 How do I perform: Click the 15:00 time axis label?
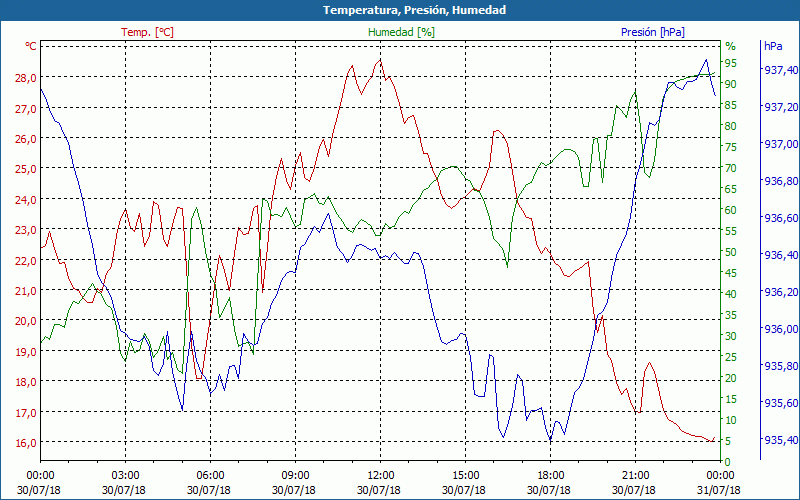[x=465, y=476]
